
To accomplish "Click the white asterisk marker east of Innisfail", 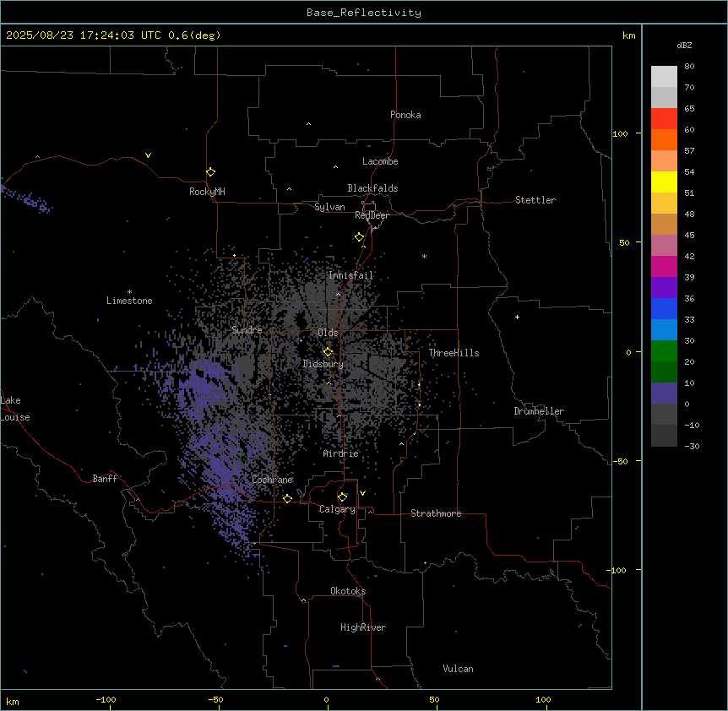I will (424, 256).
